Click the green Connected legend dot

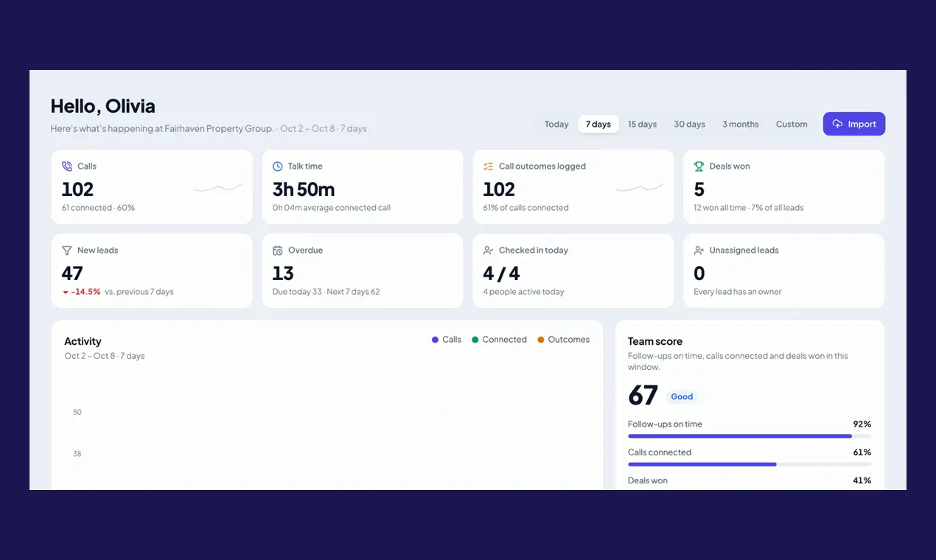pyautogui.click(x=475, y=340)
